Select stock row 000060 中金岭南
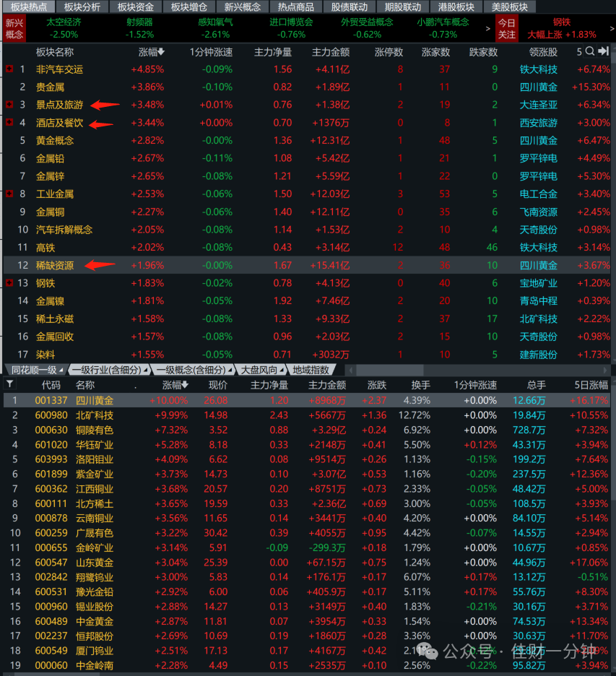The height and width of the screenshot is (676, 616). tap(306, 665)
